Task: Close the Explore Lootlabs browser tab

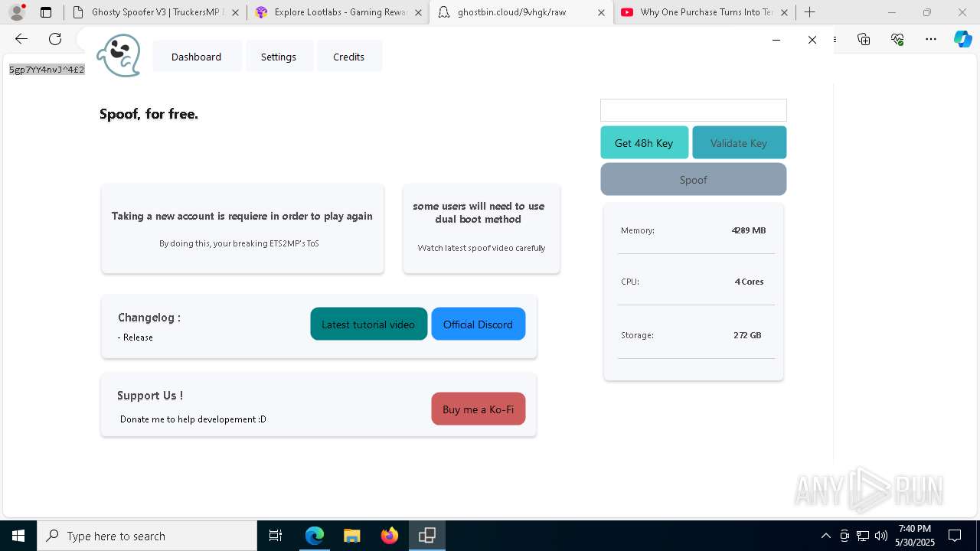Action: coord(418,12)
